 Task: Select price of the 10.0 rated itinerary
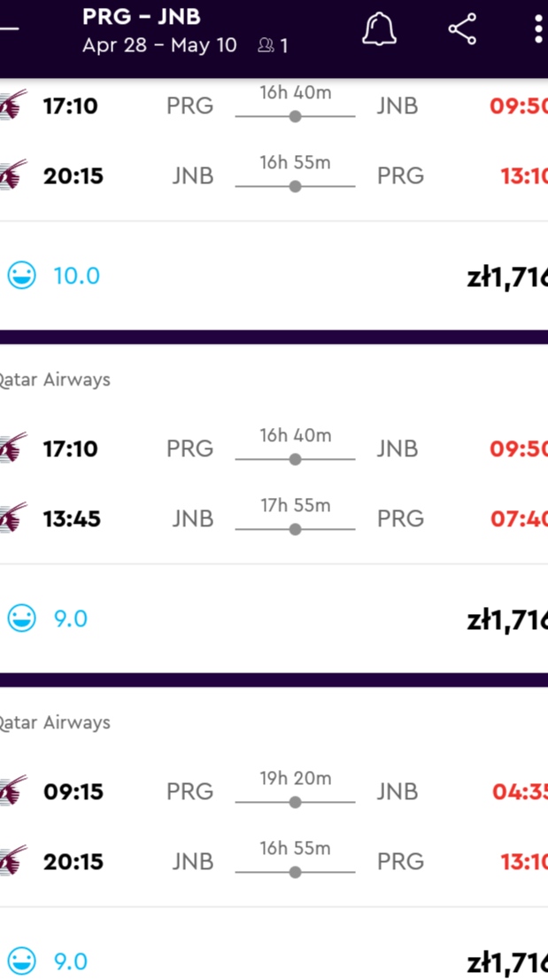506,276
